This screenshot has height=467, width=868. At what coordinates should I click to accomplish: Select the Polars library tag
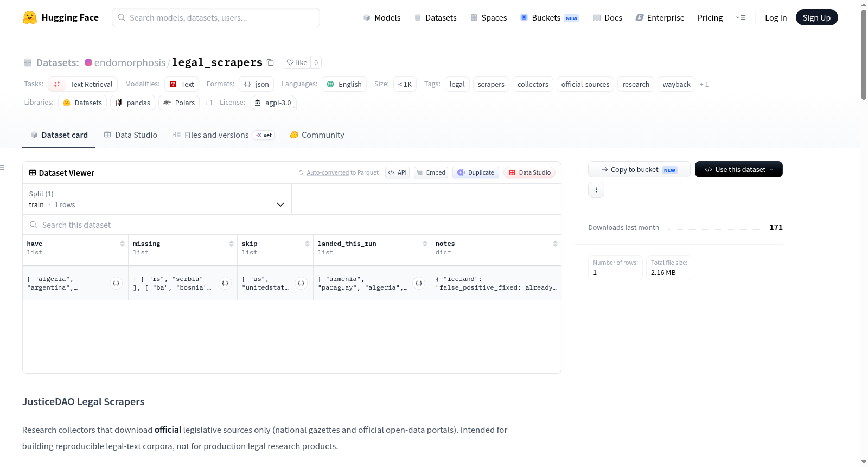(179, 103)
